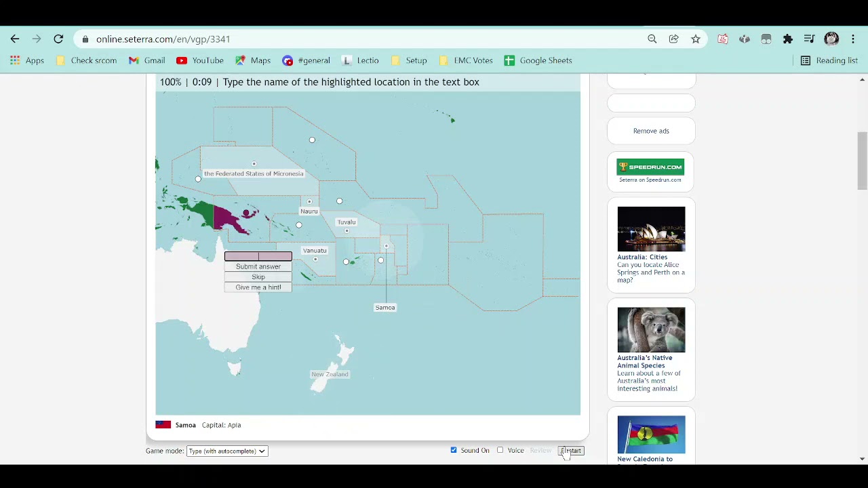Click the share page icon
This screenshot has width=868, height=488.
674,39
